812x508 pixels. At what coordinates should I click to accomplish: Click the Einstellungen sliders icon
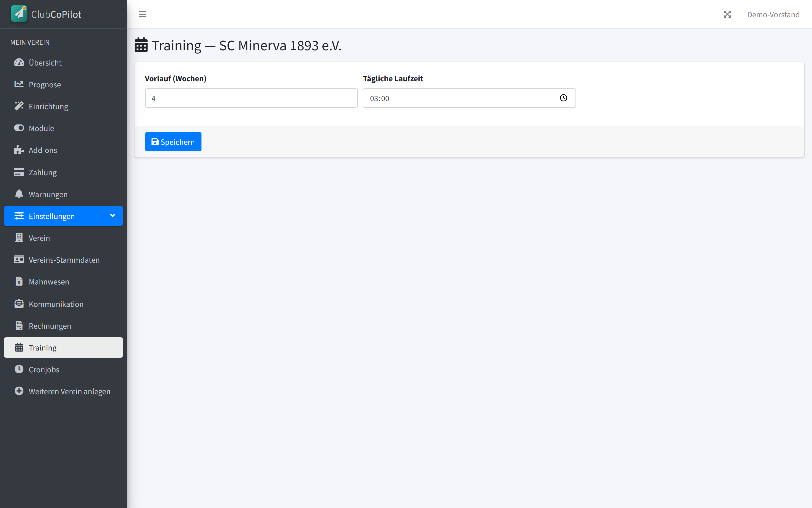click(19, 216)
